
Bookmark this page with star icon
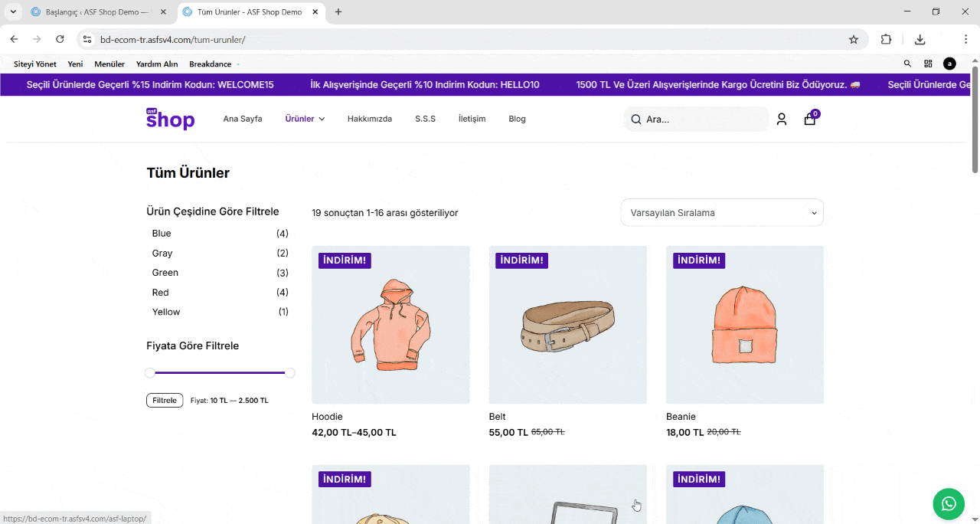point(854,39)
